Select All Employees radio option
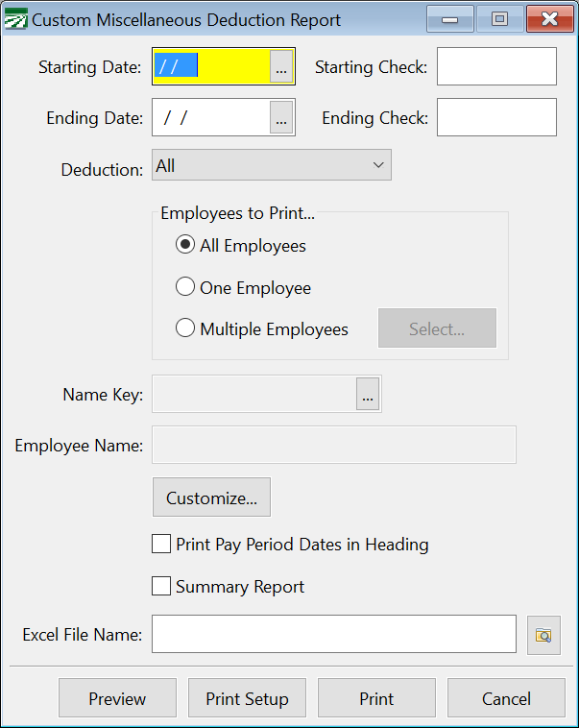The width and height of the screenshot is (579, 728). point(184,245)
